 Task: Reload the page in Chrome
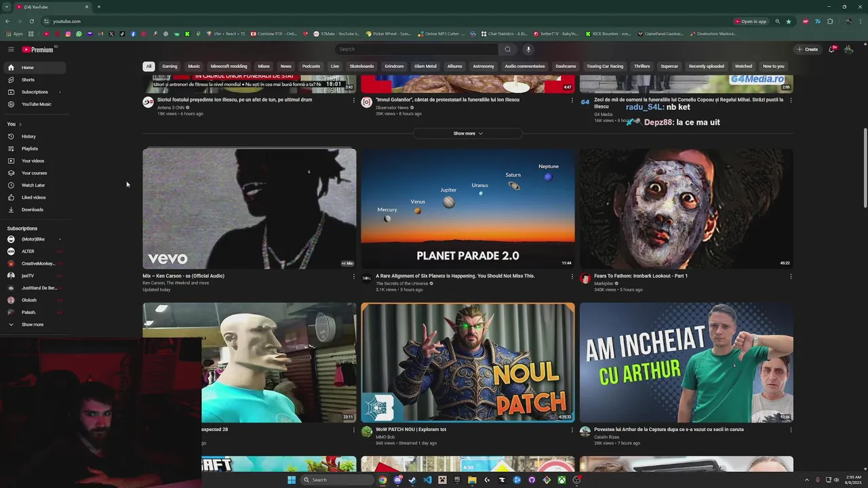pyautogui.click(x=31, y=21)
